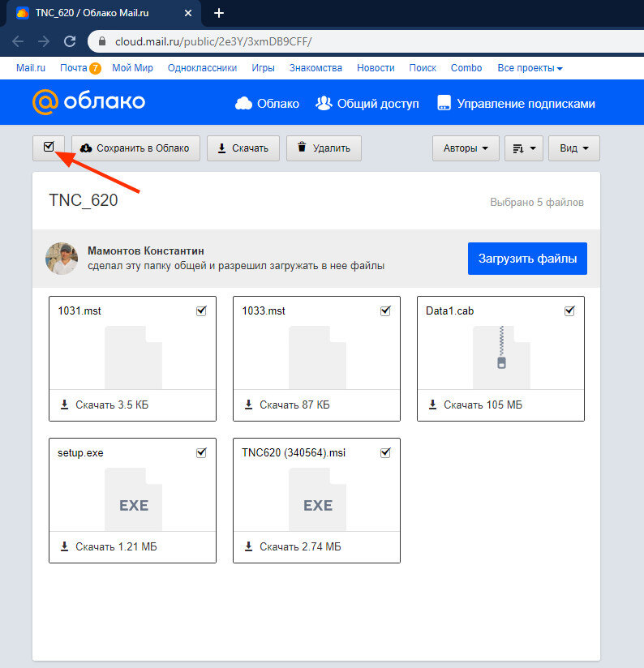Open Одноклассники link

(202, 68)
